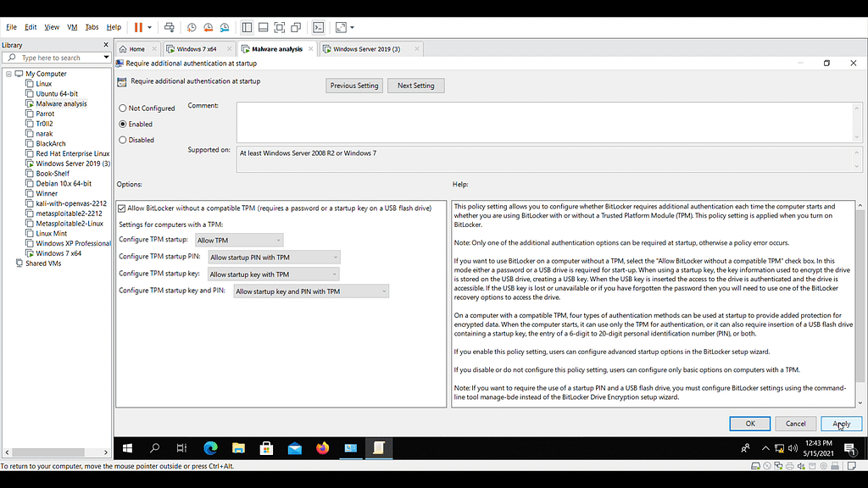The height and width of the screenshot is (488, 868).
Task: Click the Send Ctrl+Alt+Del toolbar icon
Action: click(x=170, y=27)
